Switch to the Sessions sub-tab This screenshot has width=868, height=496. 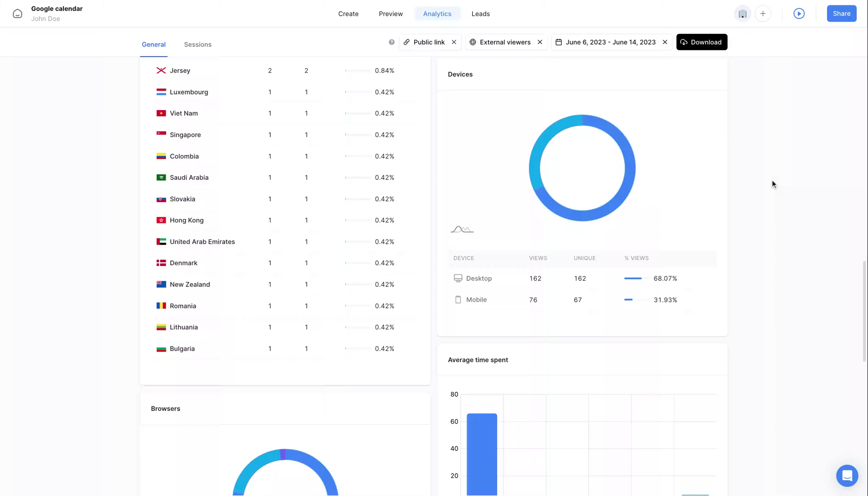pyautogui.click(x=197, y=44)
